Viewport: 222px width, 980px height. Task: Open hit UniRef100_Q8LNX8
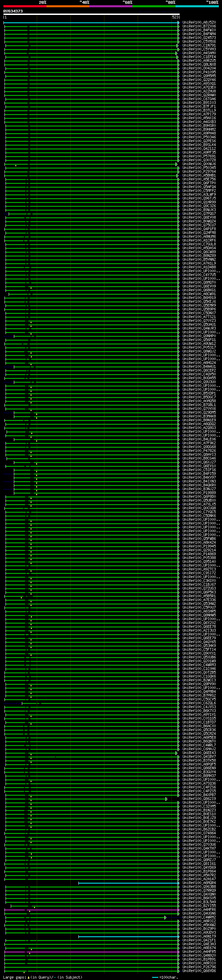click(199, 64)
